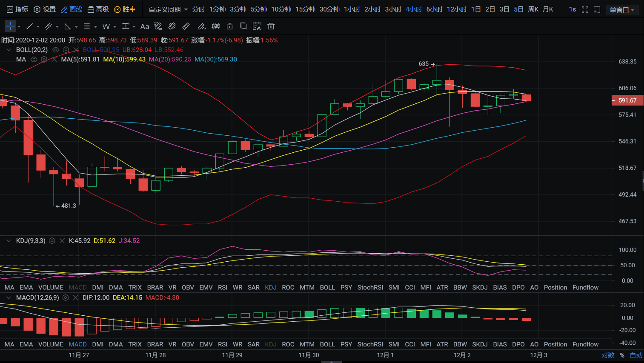Open the 自定义周期 custom period dropdown
Image resolution: width=644 pixels, height=363 pixels.
click(168, 9)
